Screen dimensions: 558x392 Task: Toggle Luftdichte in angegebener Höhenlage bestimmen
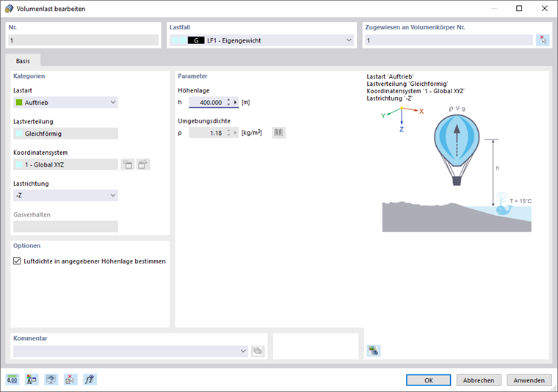point(17,261)
